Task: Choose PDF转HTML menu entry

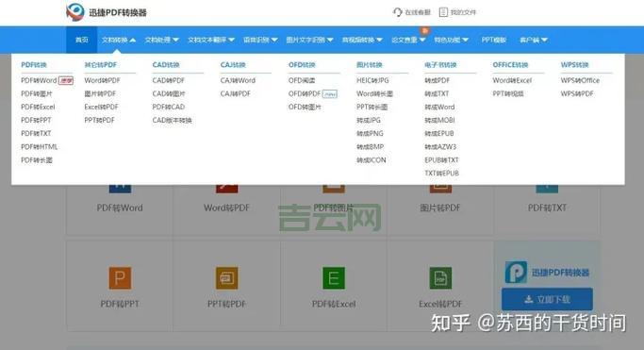Action: pyautogui.click(x=40, y=146)
